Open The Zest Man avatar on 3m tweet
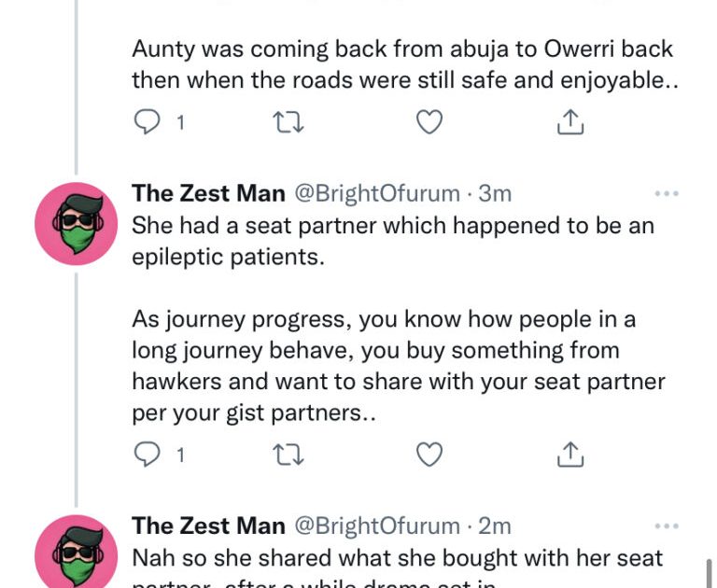 coord(76,224)
